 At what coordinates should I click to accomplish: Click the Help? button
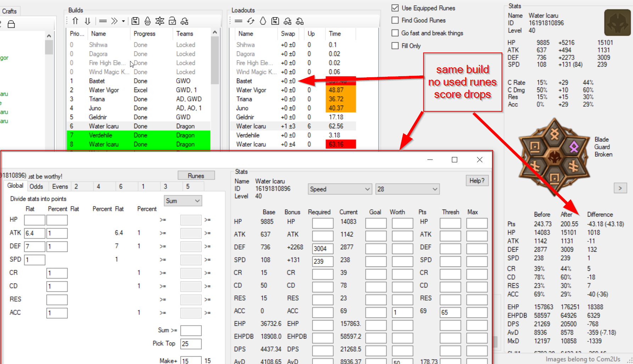(x=476, y=180)
